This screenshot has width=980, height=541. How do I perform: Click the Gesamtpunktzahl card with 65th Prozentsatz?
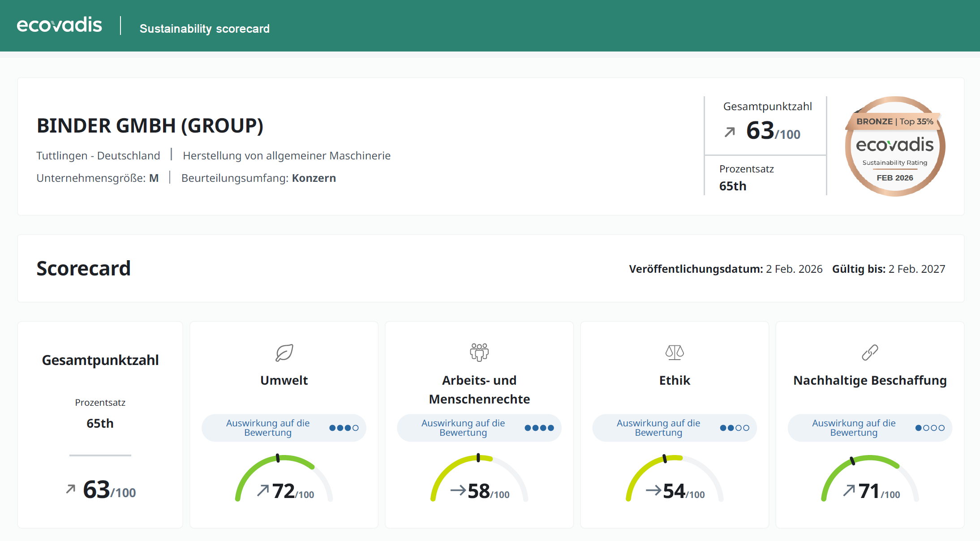pyautogui.click(x=100, y=425)
